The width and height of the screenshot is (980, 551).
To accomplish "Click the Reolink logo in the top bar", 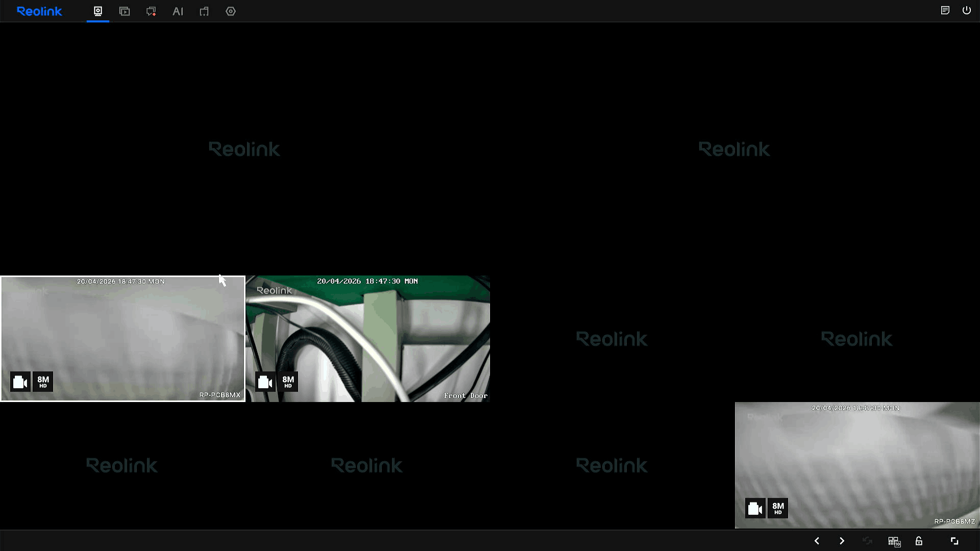I will (x=39, y=11).
